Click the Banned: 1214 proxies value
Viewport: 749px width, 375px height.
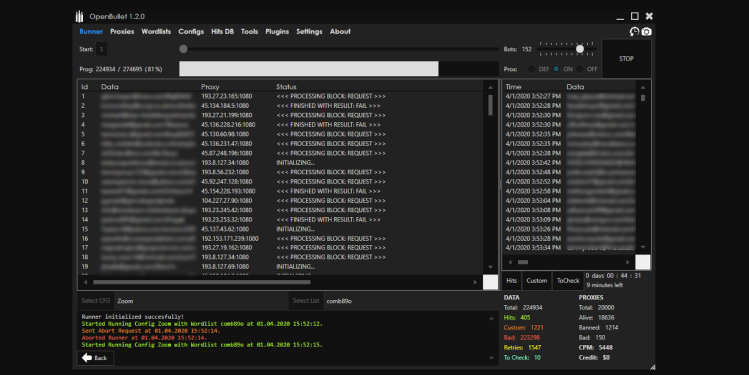[x=599, y=327]
